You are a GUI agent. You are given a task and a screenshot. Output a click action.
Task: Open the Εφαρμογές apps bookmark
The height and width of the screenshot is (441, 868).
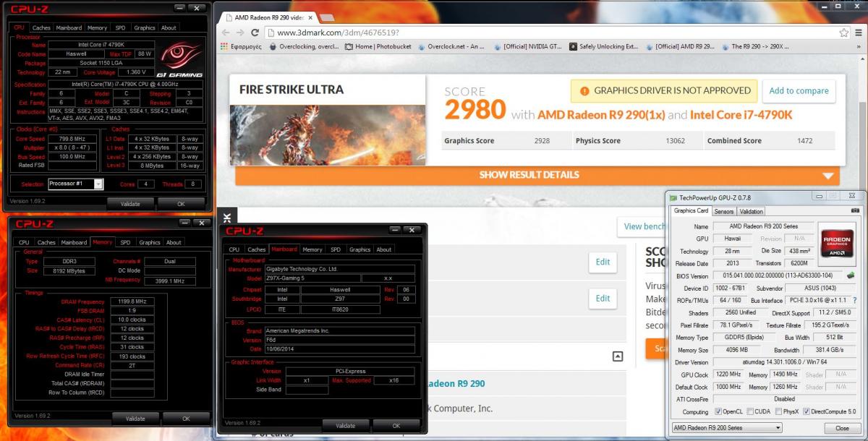pyautogui.click(x=242, y=47)
